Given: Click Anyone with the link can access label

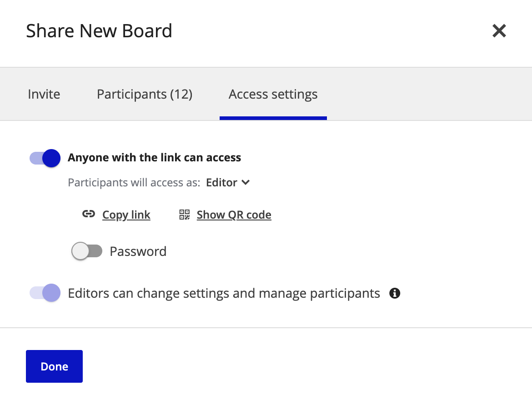Looking at the screenshot, I should [x=154, y=157].
